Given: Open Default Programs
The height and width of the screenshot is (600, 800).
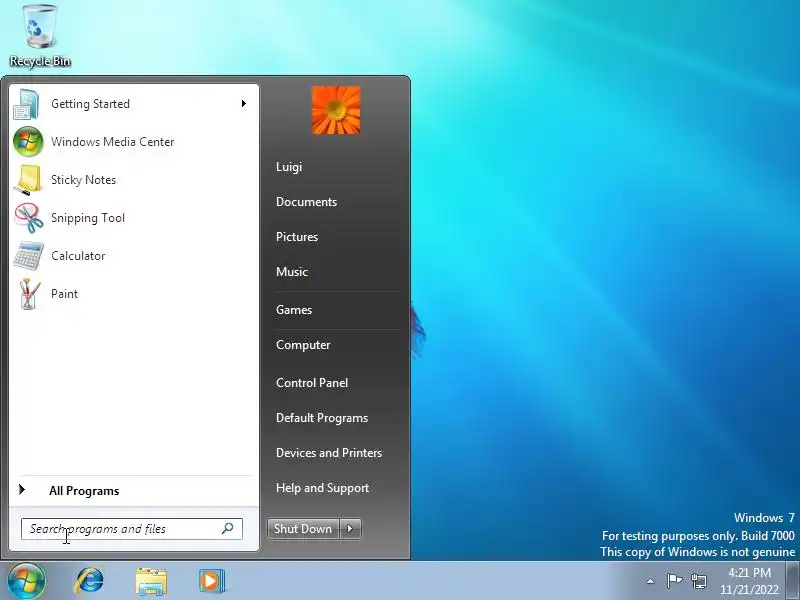Looking at the screenshot, I should click(322, 418).
